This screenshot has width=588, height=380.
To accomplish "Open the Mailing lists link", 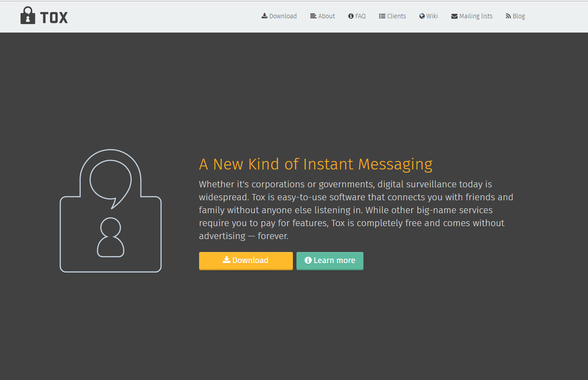I will (476, 16).
